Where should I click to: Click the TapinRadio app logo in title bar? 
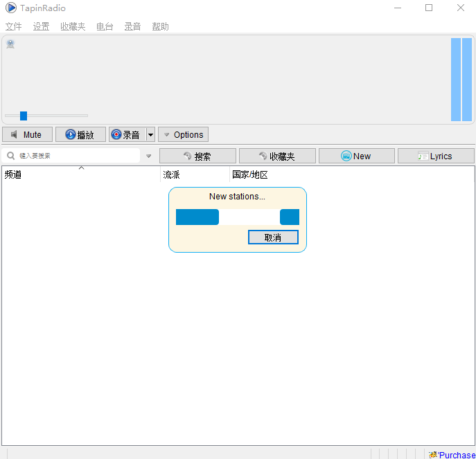click(11, 8)
